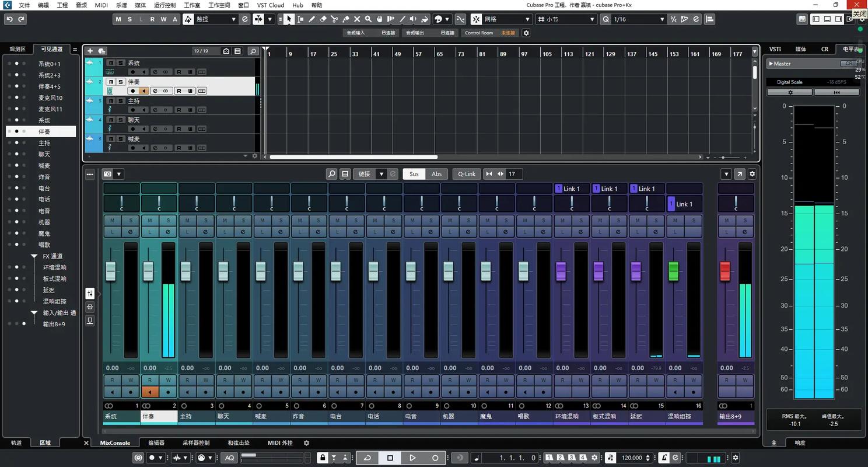Click the add track plus icon

coord(90,51)
